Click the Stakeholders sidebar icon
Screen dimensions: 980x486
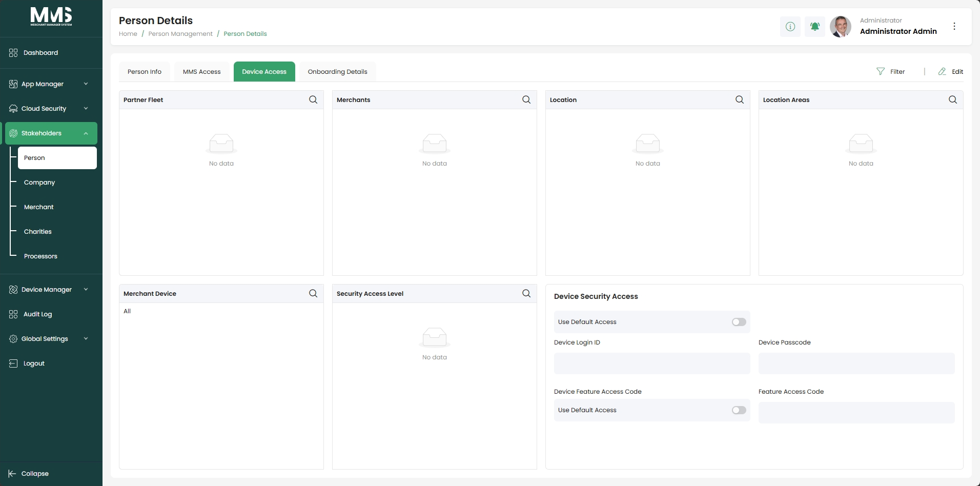[x=13, y=133]
